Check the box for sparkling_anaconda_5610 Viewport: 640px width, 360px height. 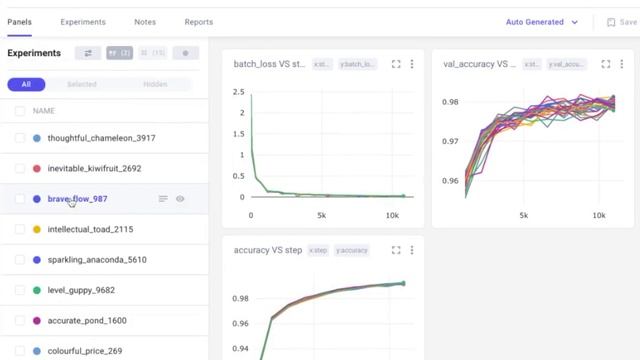pos(20,260)
